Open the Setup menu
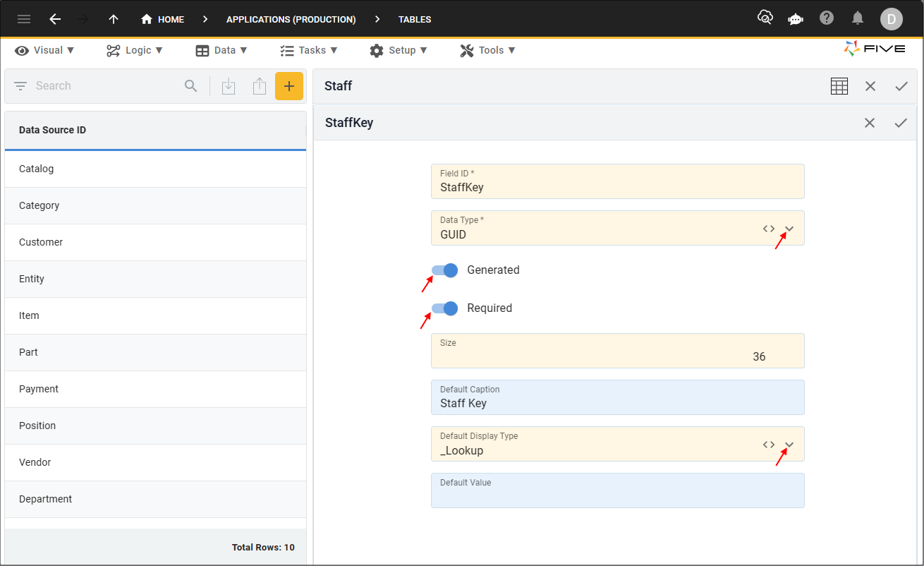The image size is (924, 566). point(399,50)
